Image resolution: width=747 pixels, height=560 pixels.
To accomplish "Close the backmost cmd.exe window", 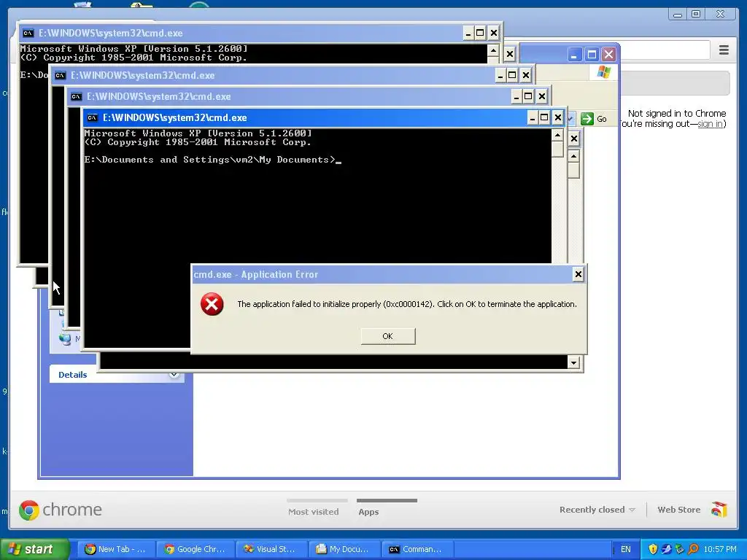I will 494,33.
